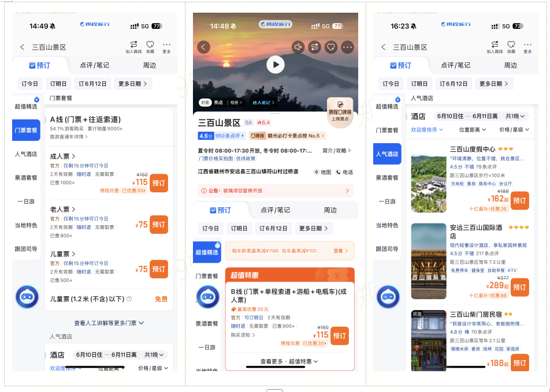Open 欢迎度排序 dropdown in right screen
Image resolution: width=550 pixels, height=392 pixels.
(427, 130)
